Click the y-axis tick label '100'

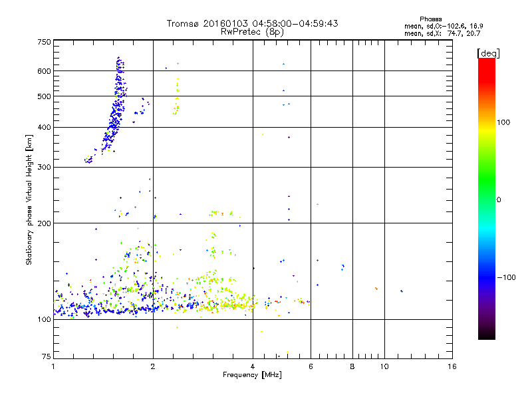pyautogui.click(x=44, y=320)
